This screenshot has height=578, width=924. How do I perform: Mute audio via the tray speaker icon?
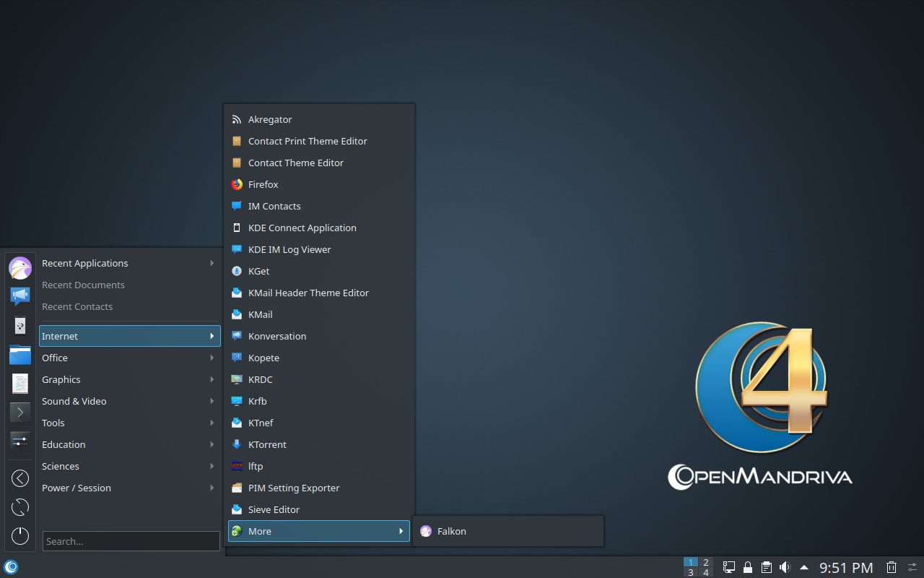click(x=785, y=566)
